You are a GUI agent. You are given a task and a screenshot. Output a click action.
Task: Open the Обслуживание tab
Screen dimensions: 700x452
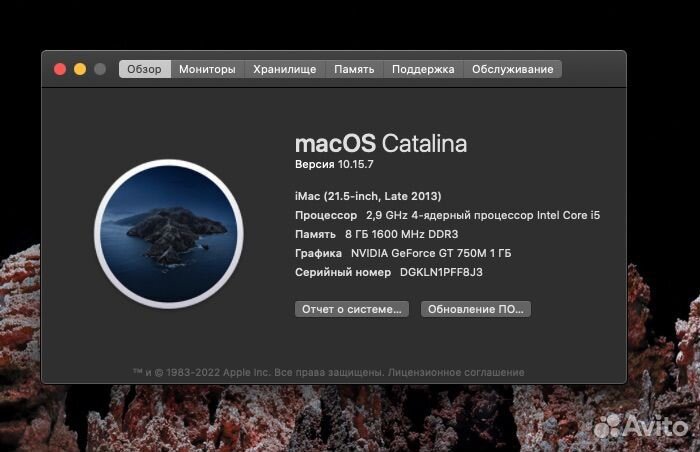click(x=512, y=69)
